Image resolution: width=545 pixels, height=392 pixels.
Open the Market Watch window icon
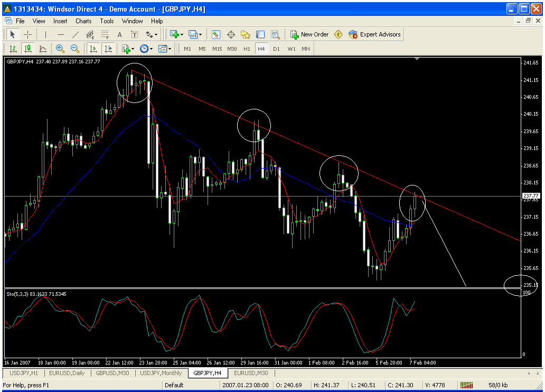pos(216,34)
